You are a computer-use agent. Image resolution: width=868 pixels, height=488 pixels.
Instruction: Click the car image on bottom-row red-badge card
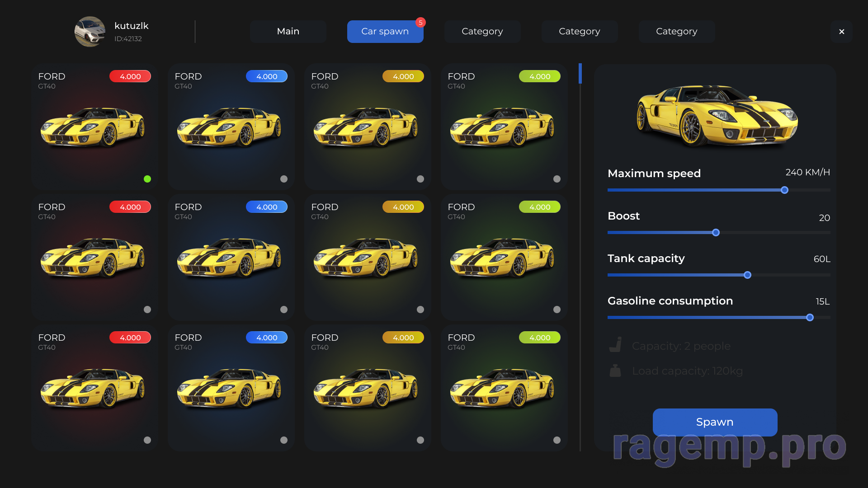[x=93, y=388]
